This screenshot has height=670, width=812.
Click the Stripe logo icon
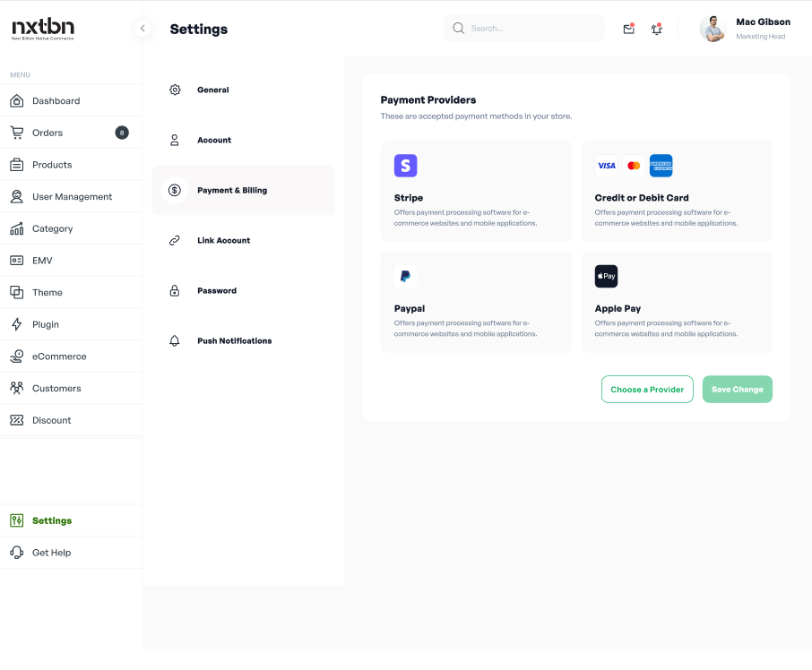point(405,166)
